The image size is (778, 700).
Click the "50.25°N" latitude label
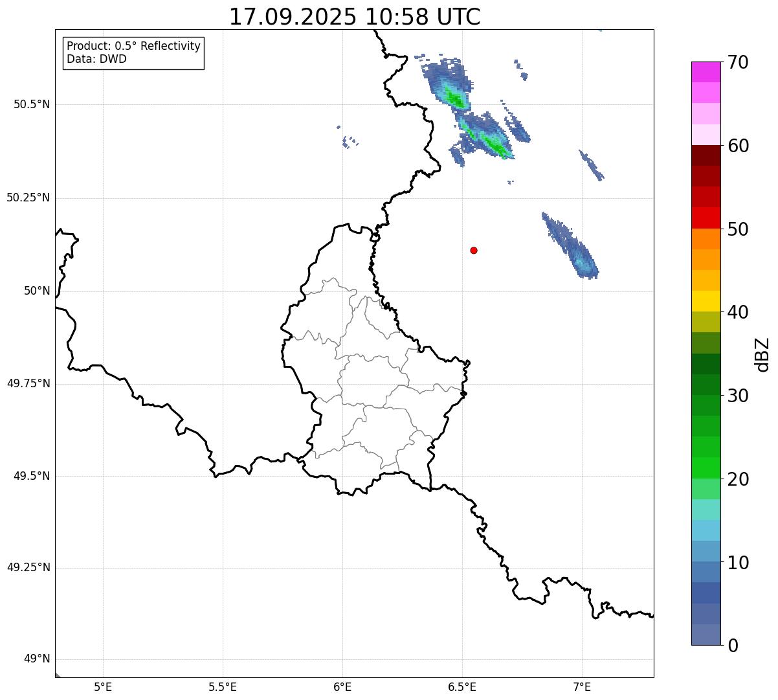coord(28,198)
